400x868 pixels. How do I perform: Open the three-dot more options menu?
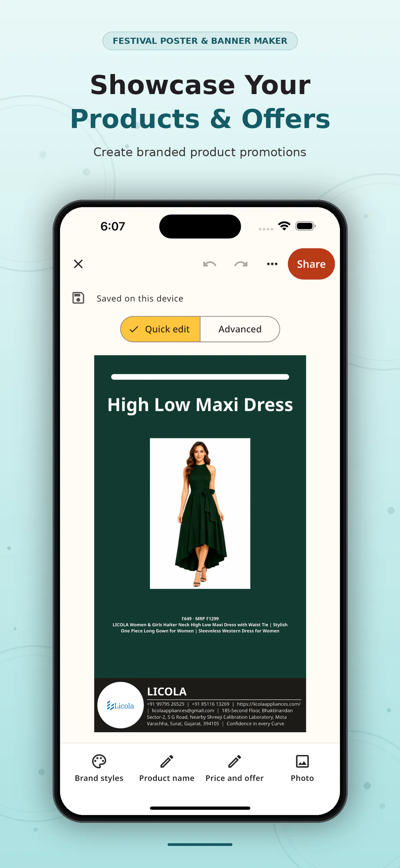pos(272,264)
